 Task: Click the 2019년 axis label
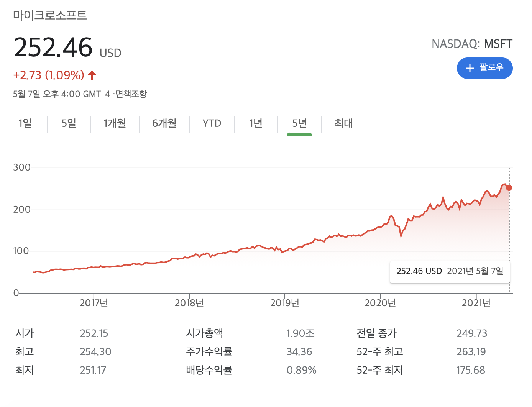tap(285, 303)
